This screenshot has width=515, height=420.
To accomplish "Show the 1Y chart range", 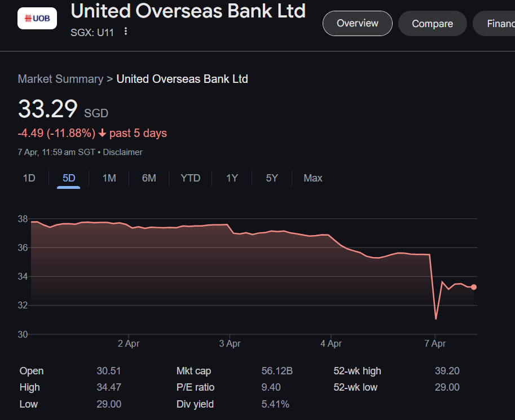I will tap(232, 178).
